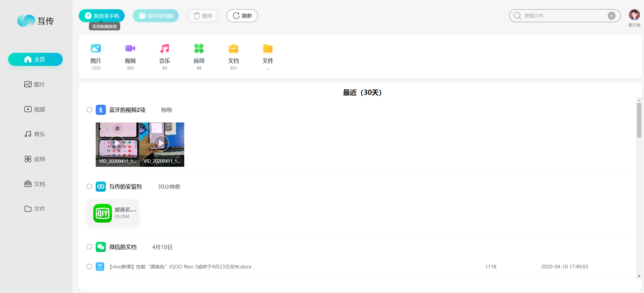
Task: Click the 2020-04-10 17:40:03 timestamp
Action: click(565, 267)
